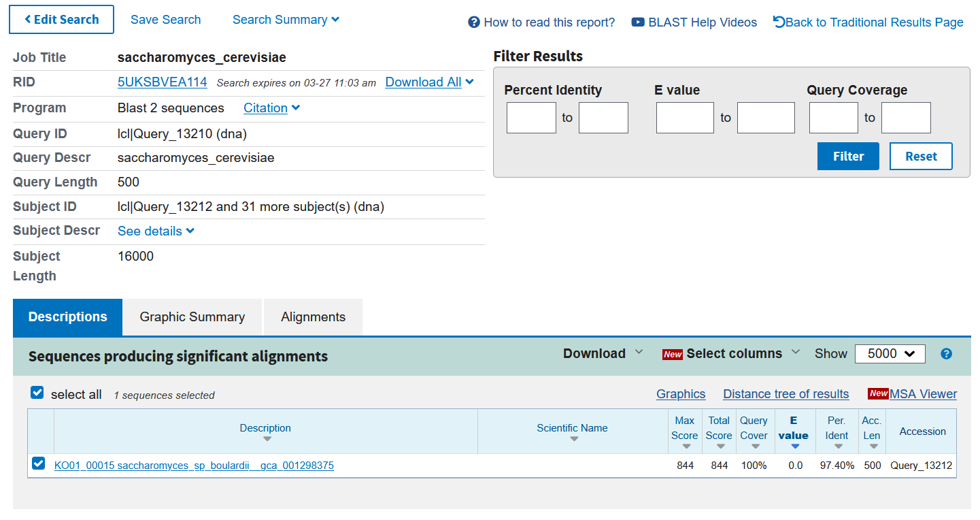This screenshot has height=520, width=980.
Task: Click the Query Cover 100% cell
Action: [x=754, y=466]
